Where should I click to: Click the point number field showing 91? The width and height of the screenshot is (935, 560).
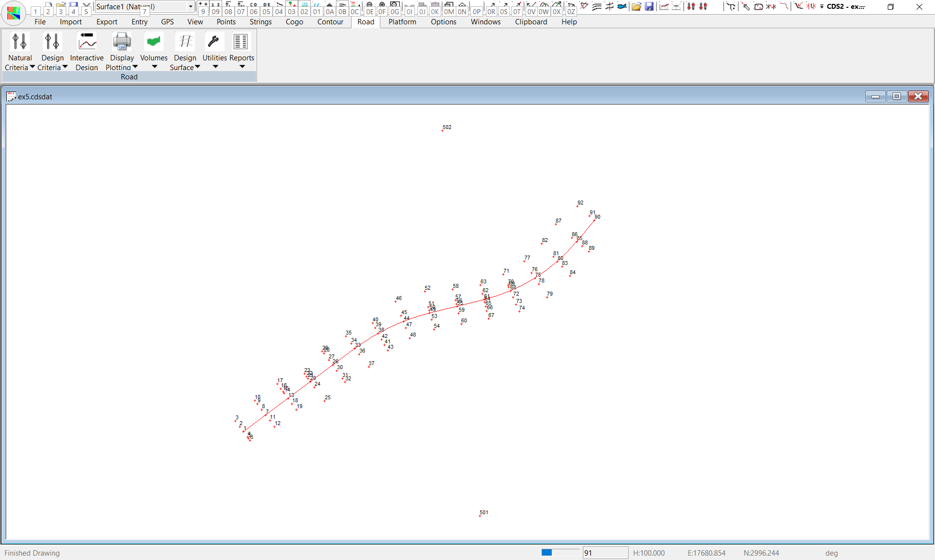[605, 553]
